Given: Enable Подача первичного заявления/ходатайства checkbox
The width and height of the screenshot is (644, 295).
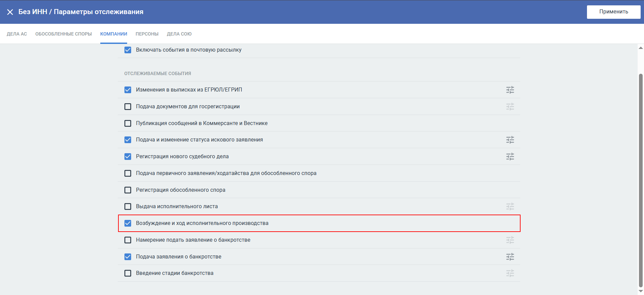Looking at the screenshot, I should tap(128, 173).
